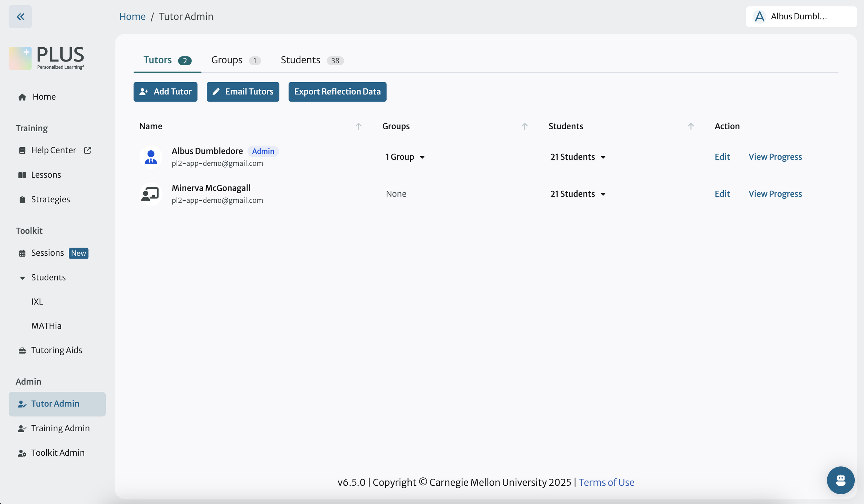
Task: Click Help Center external link icon
Action: (88, 150)
